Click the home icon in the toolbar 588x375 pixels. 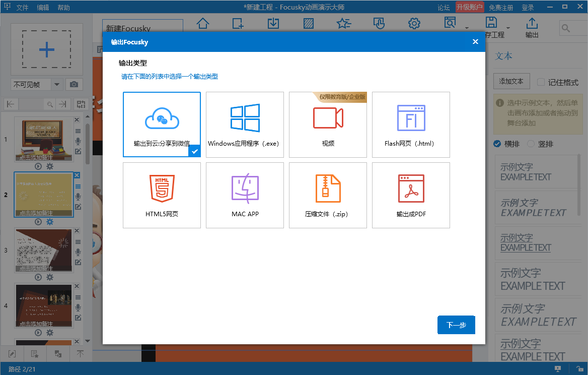coord(203,23)
